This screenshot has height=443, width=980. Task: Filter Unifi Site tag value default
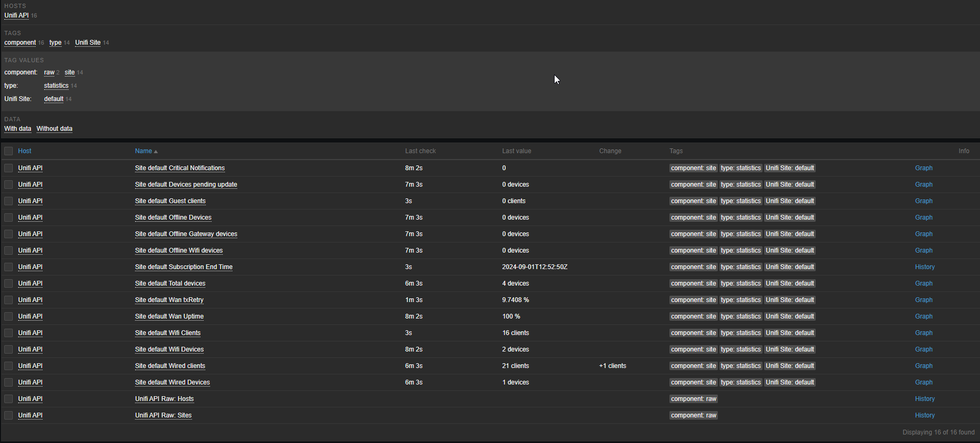[54, 99]
